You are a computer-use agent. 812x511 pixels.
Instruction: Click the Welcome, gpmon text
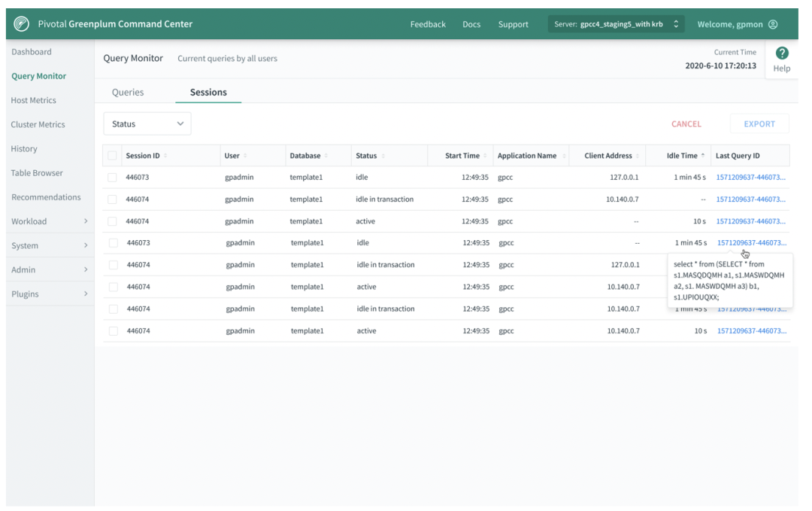[x=730, y=24]
